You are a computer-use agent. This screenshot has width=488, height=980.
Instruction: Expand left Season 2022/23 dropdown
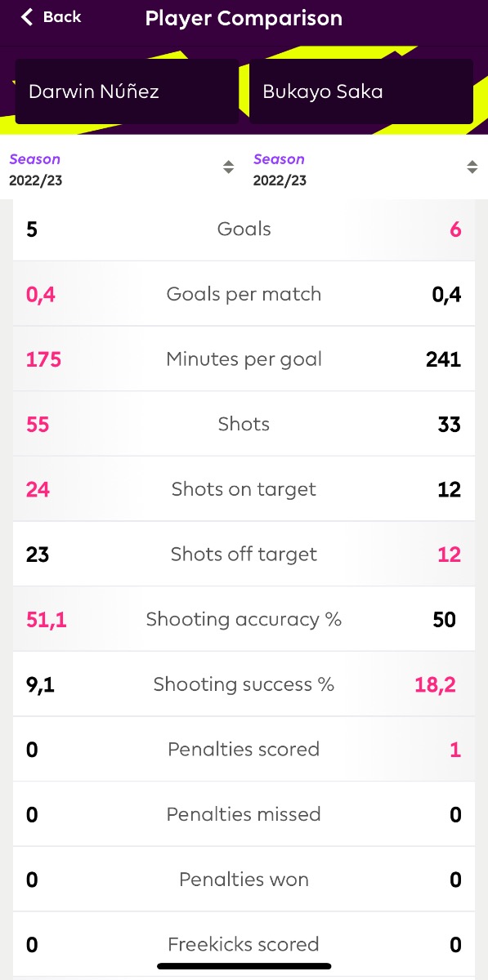pyautogui.click(x=122, y=169)
